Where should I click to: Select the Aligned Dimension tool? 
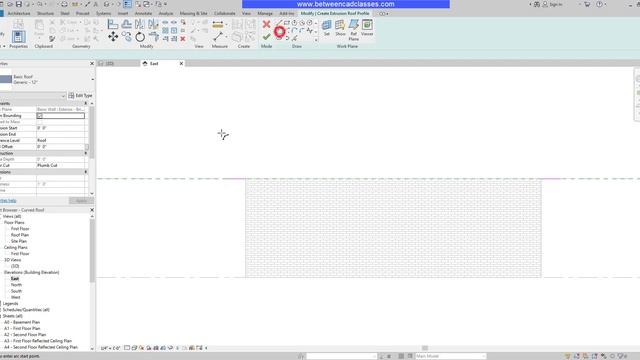tap(218, 24)
